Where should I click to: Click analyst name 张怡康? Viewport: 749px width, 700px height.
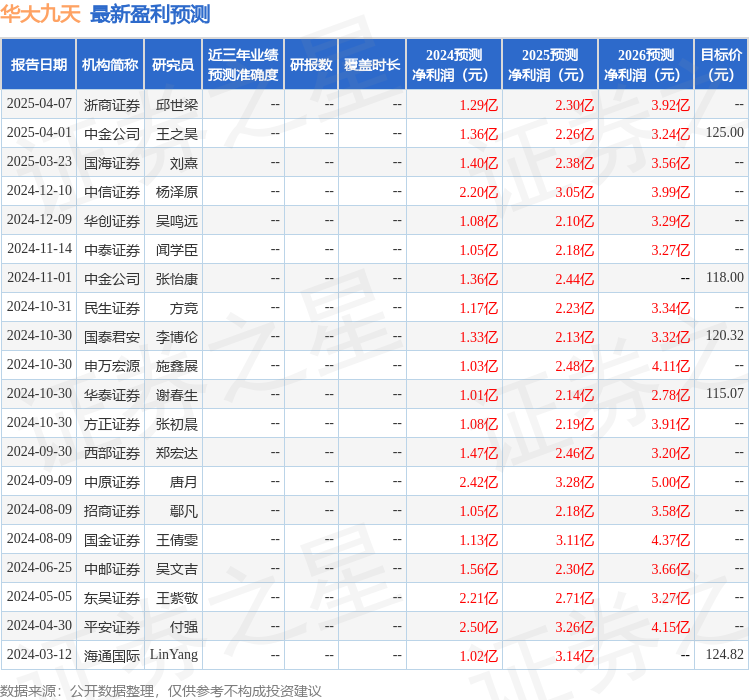177,279
